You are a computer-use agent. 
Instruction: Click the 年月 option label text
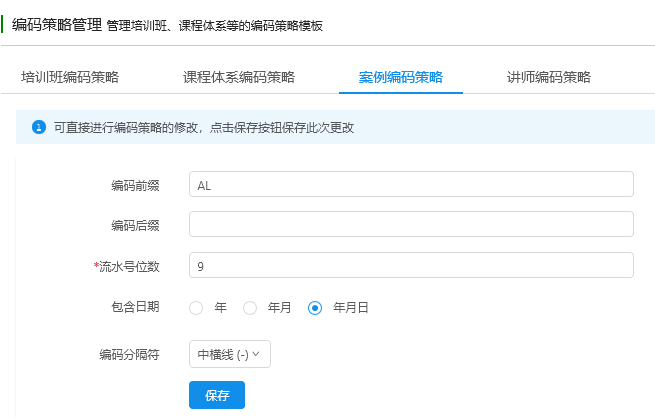pyautogui.click(x=279, y=308)
